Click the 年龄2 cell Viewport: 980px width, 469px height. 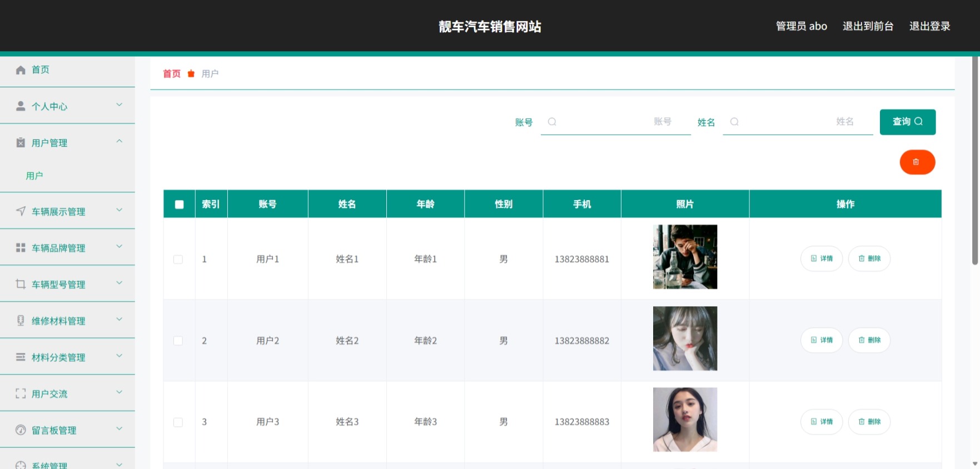[x=426, y=341]
